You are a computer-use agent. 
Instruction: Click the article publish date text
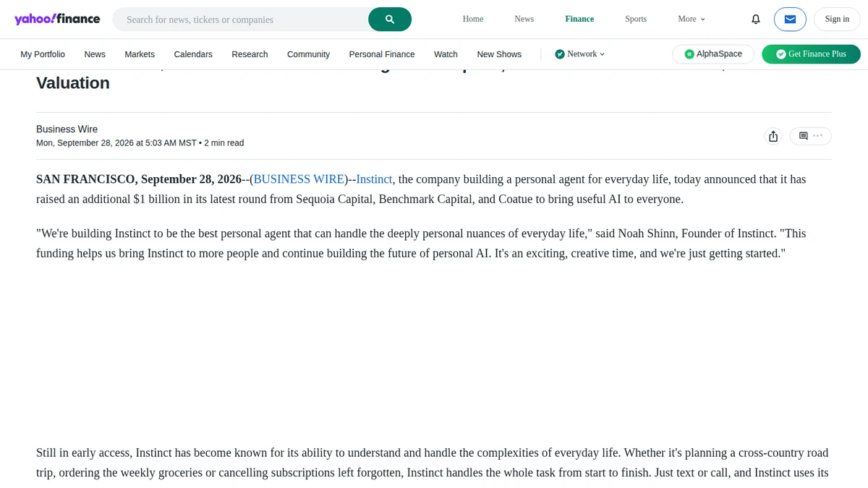coord(116,143)
